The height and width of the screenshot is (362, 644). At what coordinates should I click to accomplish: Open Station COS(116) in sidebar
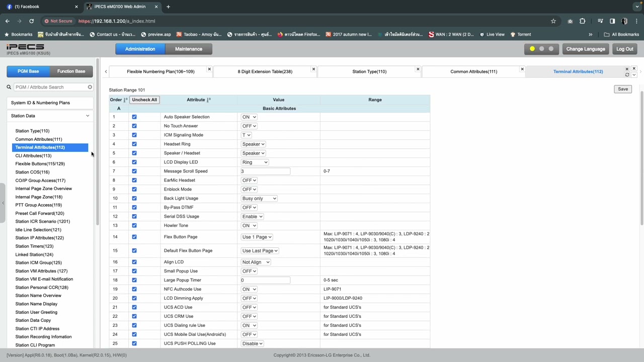coord(32,172)
